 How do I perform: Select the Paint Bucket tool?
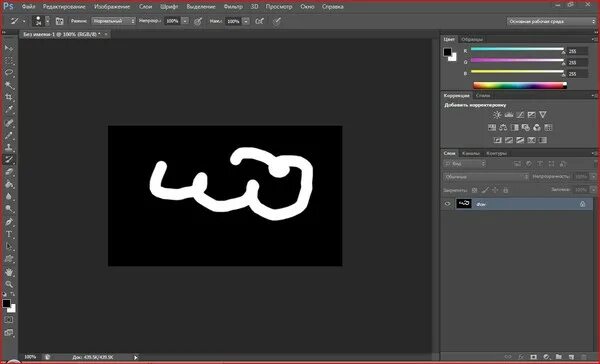coord(8,184)
